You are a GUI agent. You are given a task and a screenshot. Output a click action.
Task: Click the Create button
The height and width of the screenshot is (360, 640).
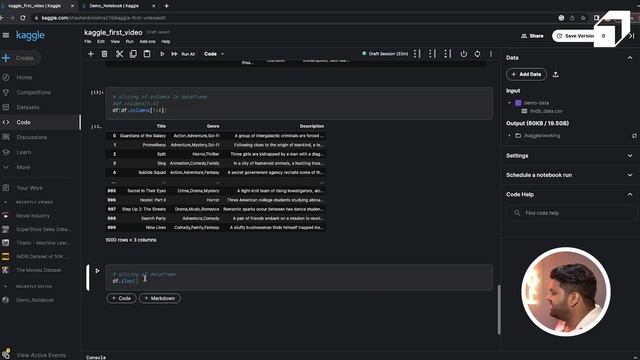coord(19,58)
